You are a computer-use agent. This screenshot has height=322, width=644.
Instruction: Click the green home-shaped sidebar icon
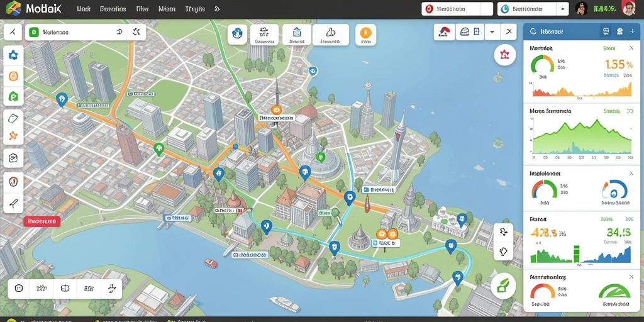pos(13,96)
